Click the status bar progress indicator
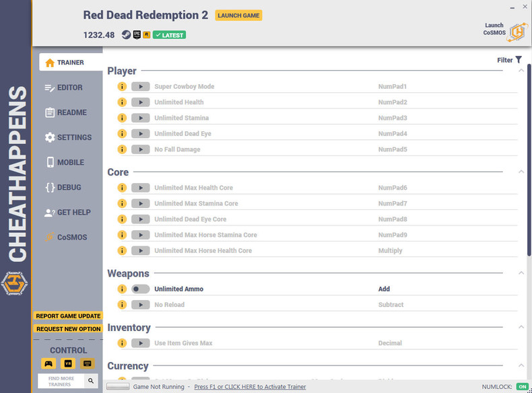Screen dimensions: 532x393 pos(118,386)
